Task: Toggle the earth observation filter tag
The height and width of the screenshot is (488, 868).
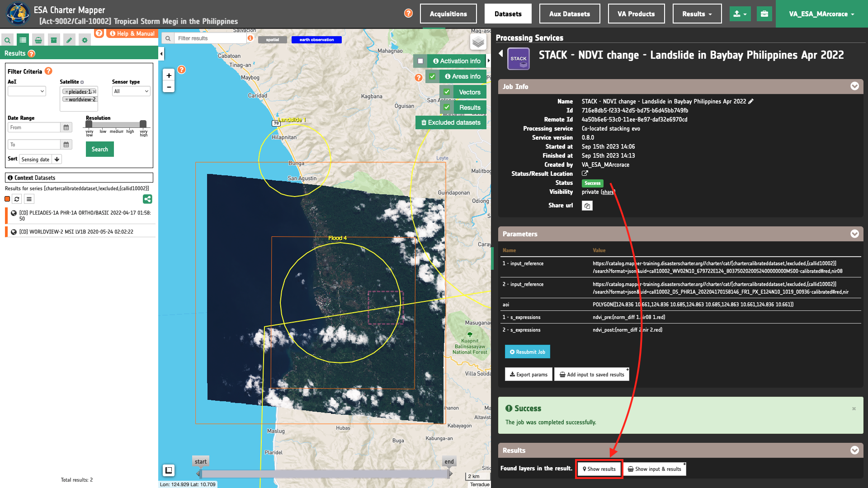Action: (316, 40)
